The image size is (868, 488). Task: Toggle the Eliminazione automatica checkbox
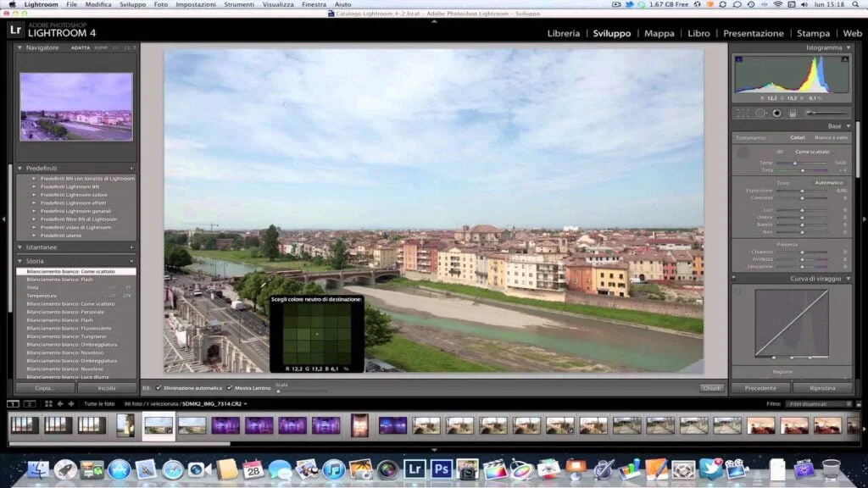click(159, 388)
